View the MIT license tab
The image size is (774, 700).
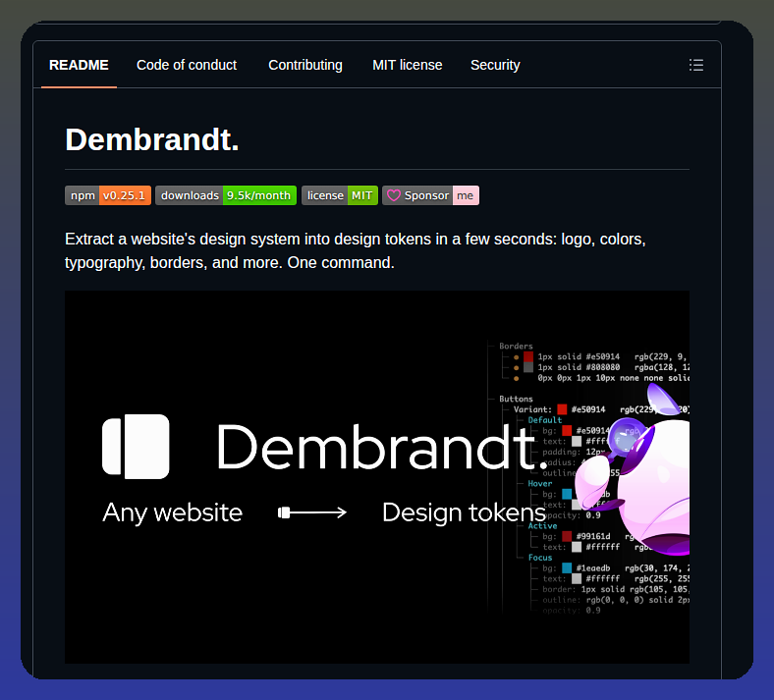(x=408, y=65)
